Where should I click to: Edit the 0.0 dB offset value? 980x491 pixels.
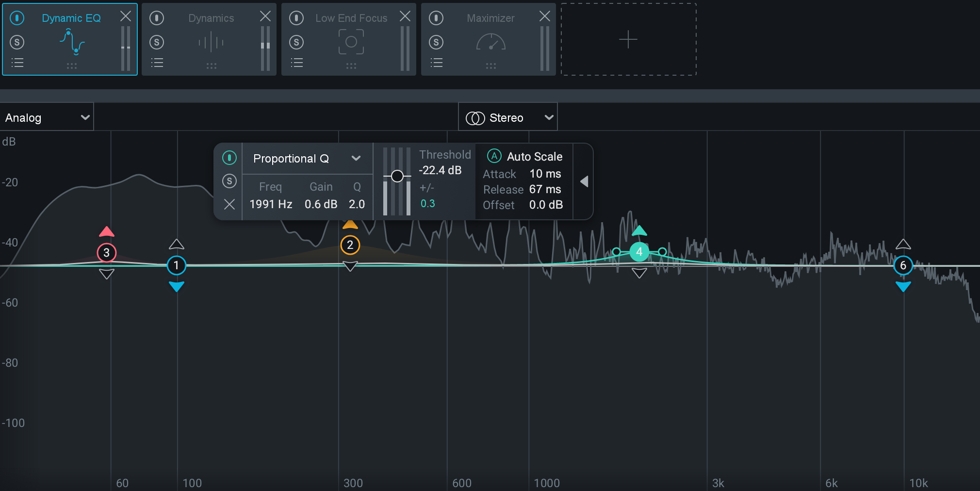[546, 205]
